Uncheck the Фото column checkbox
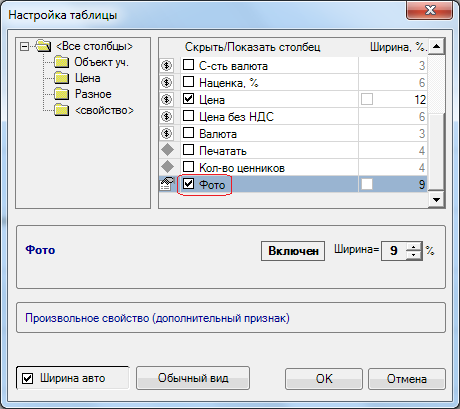 [x=189, y=183]
